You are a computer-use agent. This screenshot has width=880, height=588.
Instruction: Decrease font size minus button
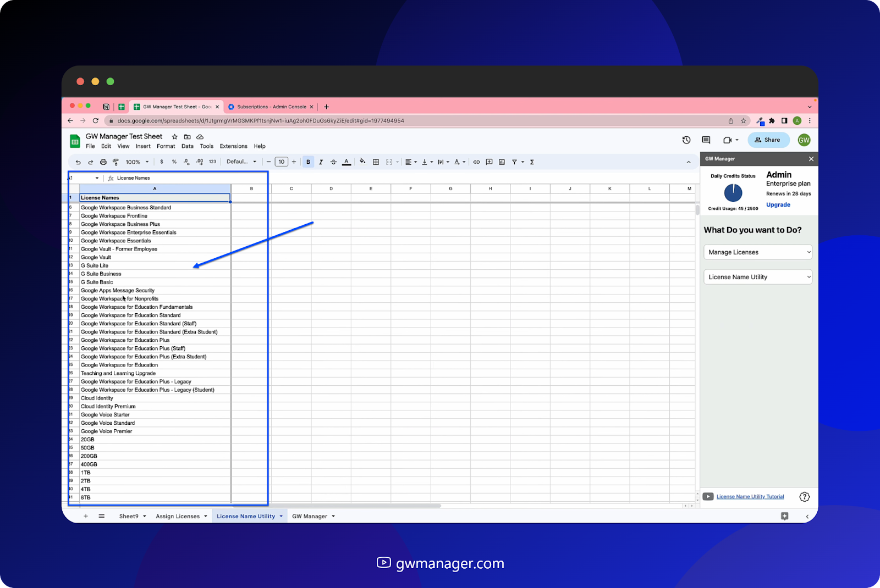[268, 162]
